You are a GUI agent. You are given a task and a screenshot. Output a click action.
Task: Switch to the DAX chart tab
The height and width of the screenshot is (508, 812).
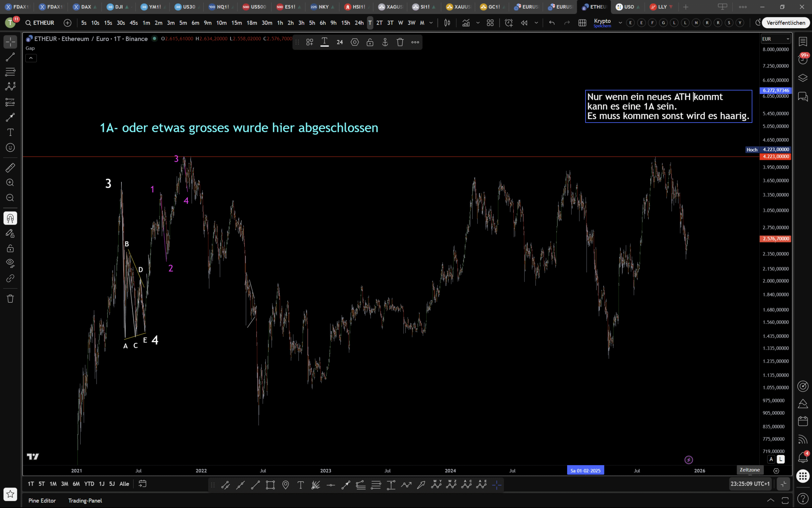tap(86, 7)
